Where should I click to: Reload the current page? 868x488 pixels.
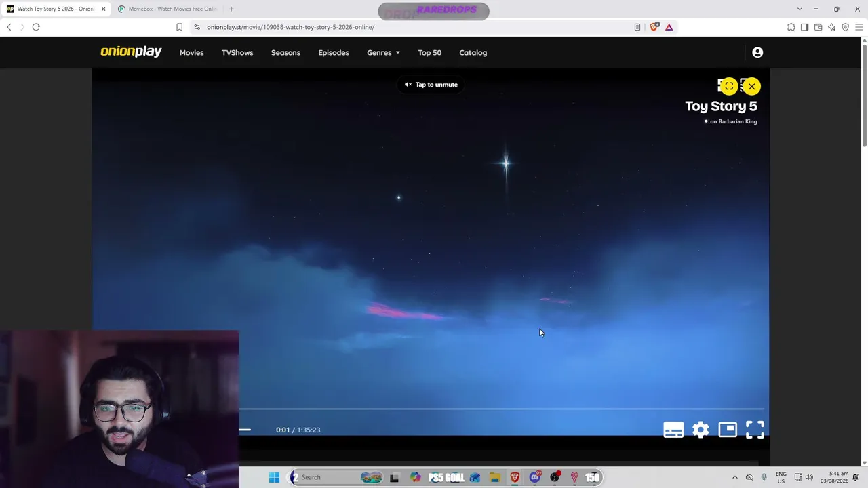pyautogui.click(x=36, y=27)
